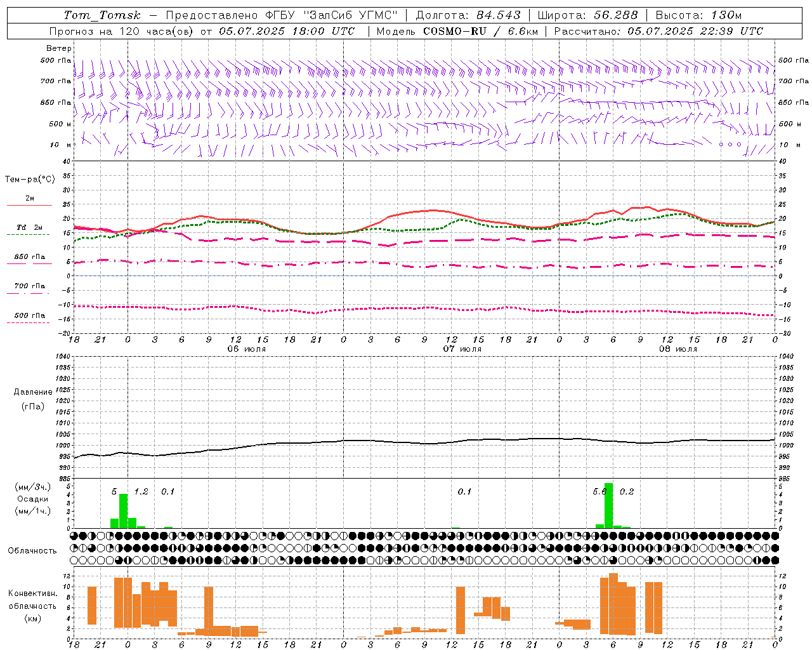Image resolution: width=812 pixels, height=650 pixels.
Task: Click the 700 гПа temperature legend entry
Action: [x=30, y=286]
